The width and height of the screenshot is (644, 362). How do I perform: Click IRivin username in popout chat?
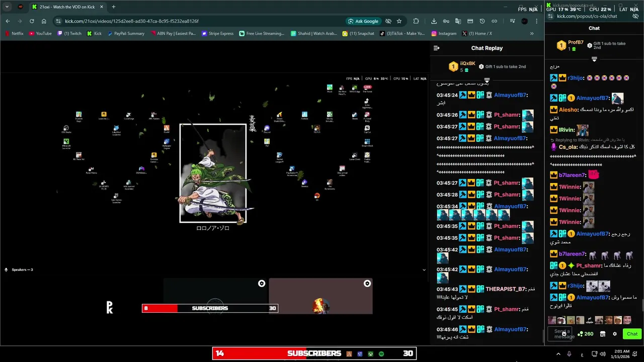pyautogui.click(x=567, y=130)
